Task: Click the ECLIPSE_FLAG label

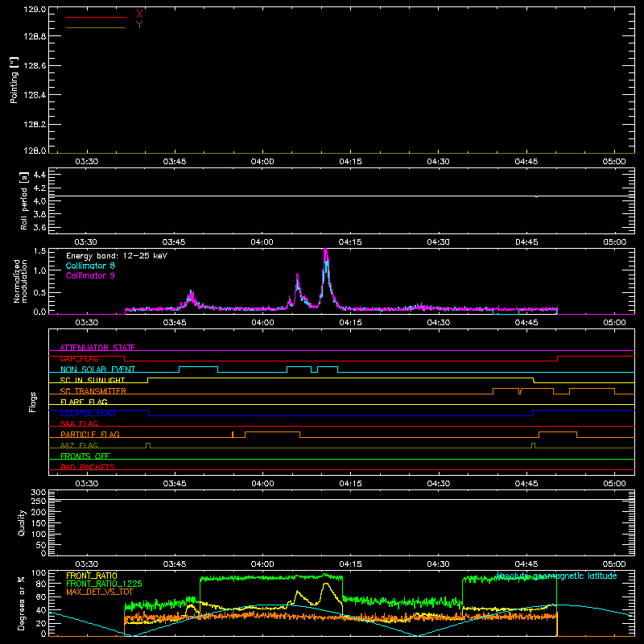Action: coord(88,413)
